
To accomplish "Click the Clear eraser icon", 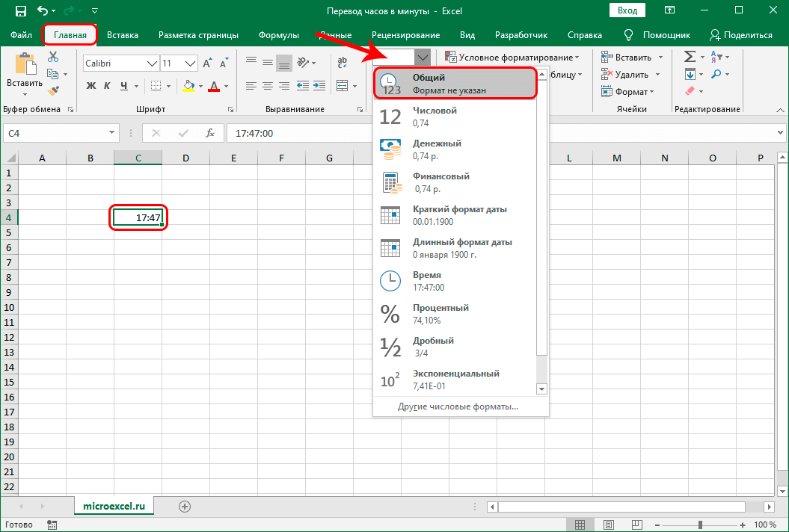I will pos(690,91).
